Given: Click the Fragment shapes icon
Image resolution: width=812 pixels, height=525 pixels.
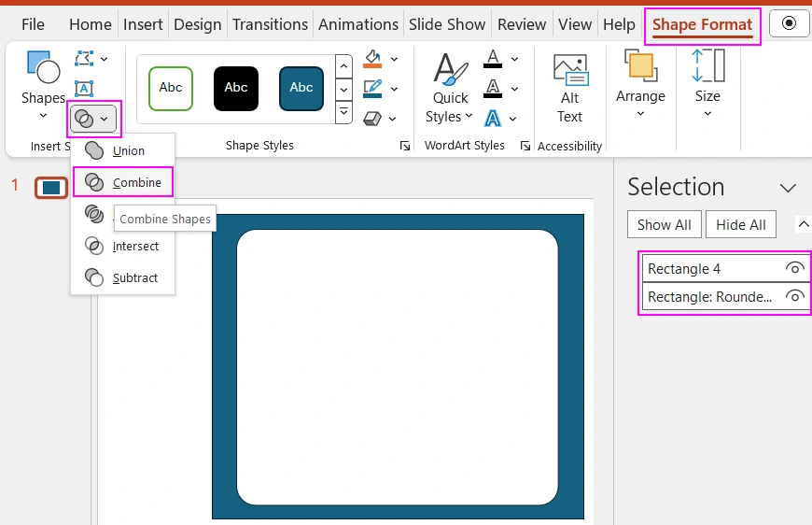Looking at the screenshot, I should tap(94, 214).
